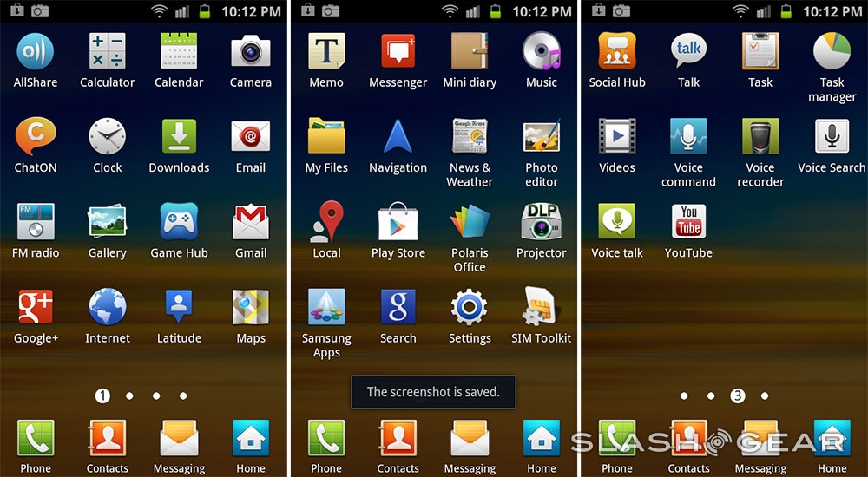Launch the Calculator app

108,51
